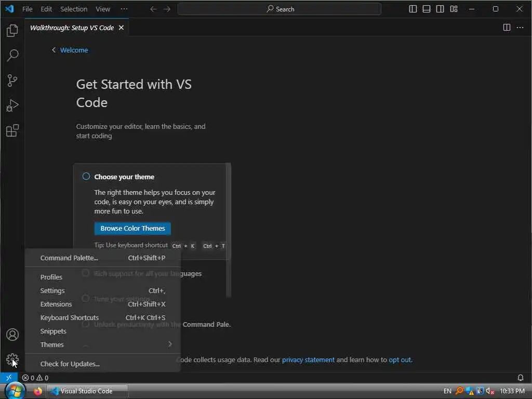This screenshot has width=532, height=399.
Task: Click the top Search command box
Action: pyautogui.click(x=279, y=9)
